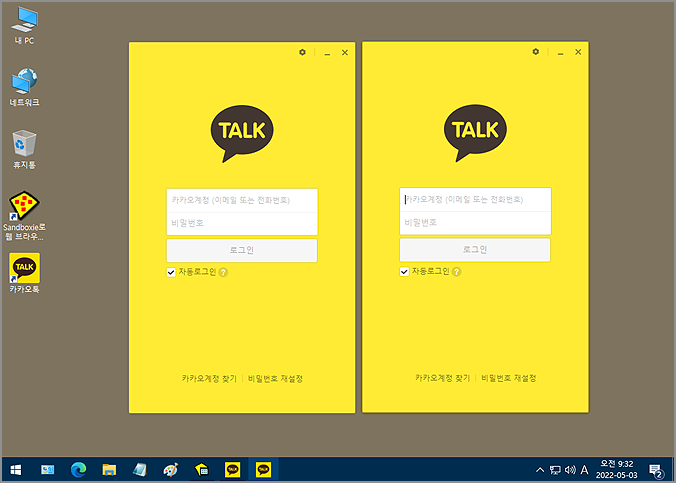
Task: Select Sandboxie web browser desktop shortcut
Action: pos(25,216)
